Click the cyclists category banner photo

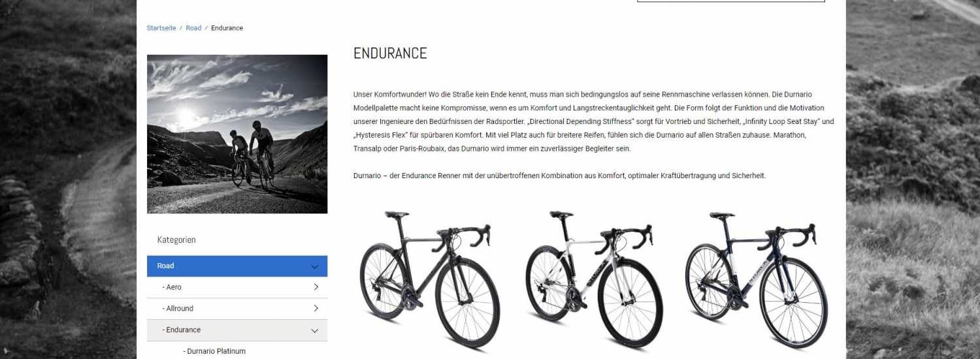237,134
